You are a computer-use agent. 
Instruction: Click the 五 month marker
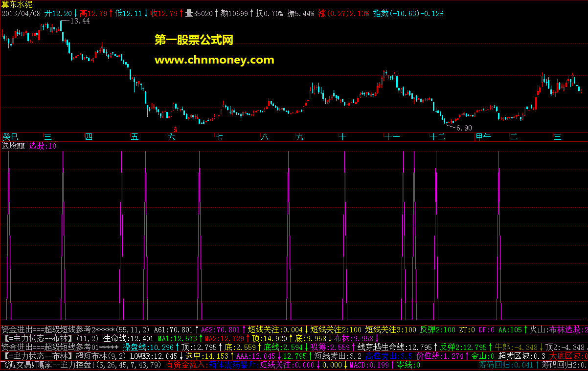pyautogui.click(x=135, y=137)
